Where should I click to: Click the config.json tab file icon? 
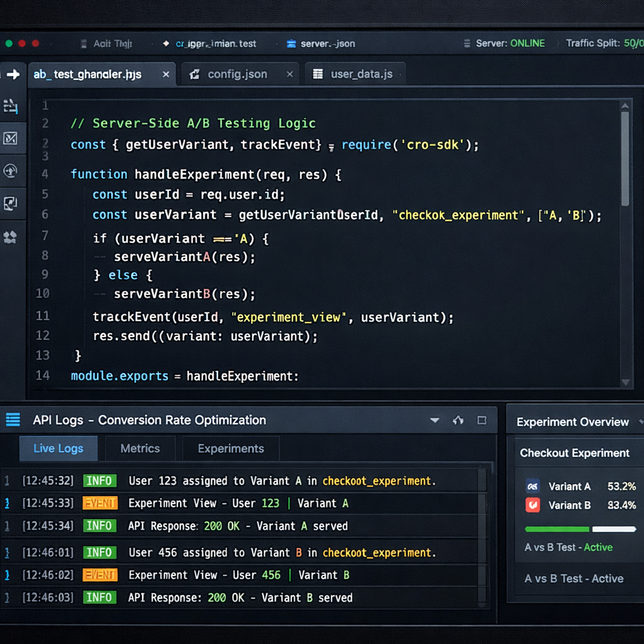[x=194, y=74]
